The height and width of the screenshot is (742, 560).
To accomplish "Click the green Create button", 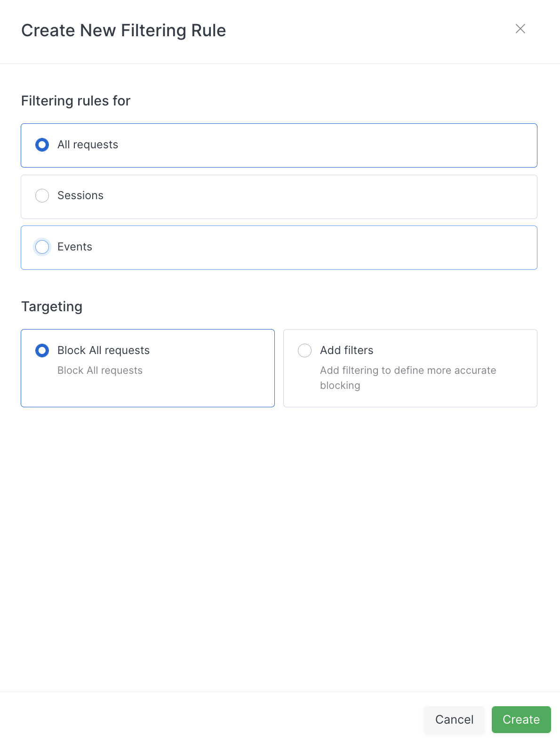I will point(521,719).
